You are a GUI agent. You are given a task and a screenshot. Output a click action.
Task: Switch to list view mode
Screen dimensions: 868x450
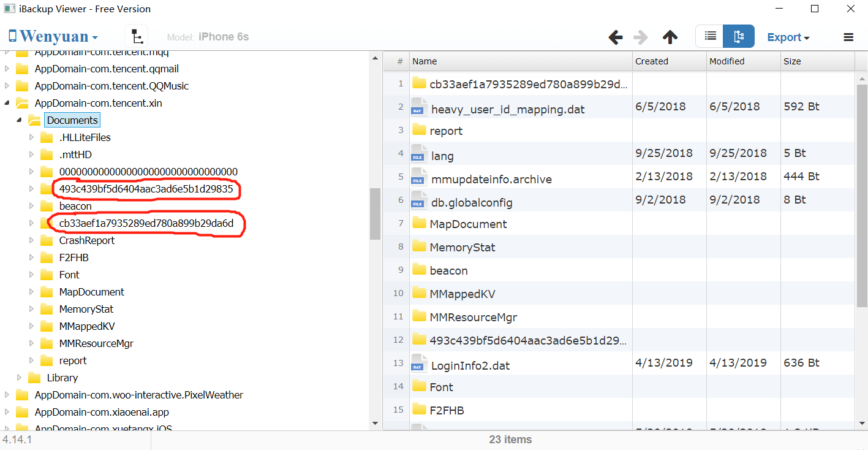pyautogui.click(x=710, y=36)
